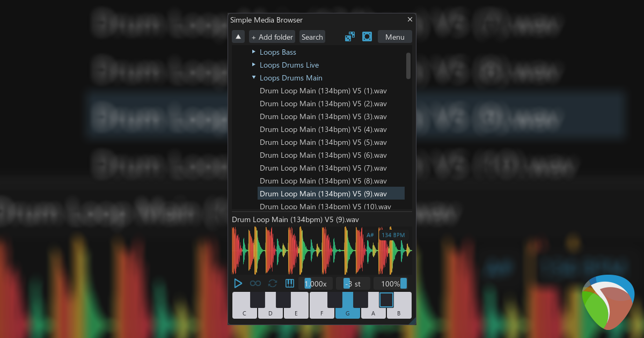
Task: Click the Simple Media Browser title bar
Action: pos(322,20)
